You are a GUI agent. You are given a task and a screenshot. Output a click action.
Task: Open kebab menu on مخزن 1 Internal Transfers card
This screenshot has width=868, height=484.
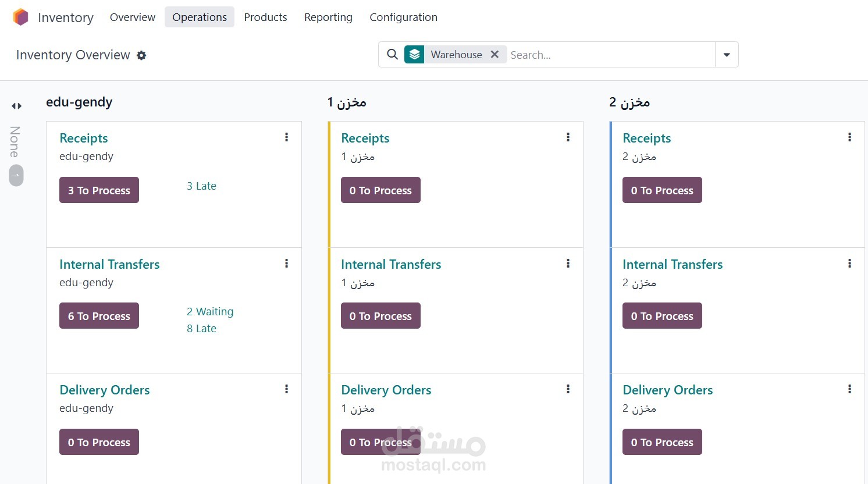(568, 264)
